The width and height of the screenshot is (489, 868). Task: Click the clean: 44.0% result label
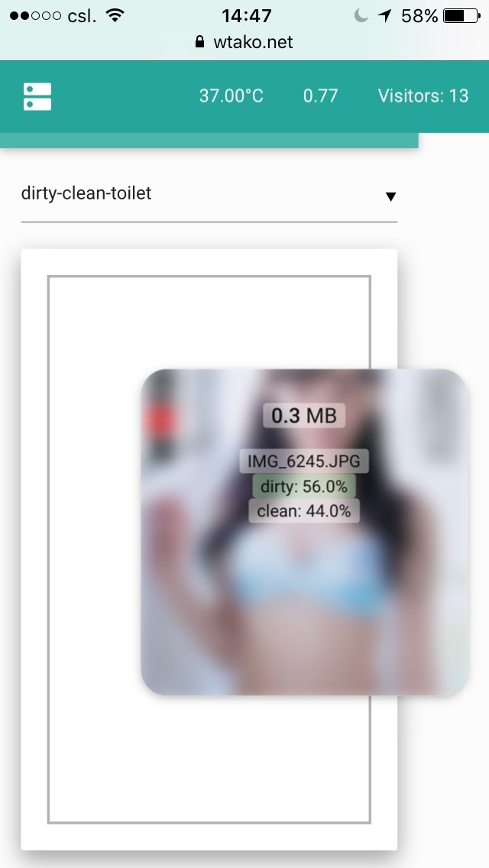point(304,510)
